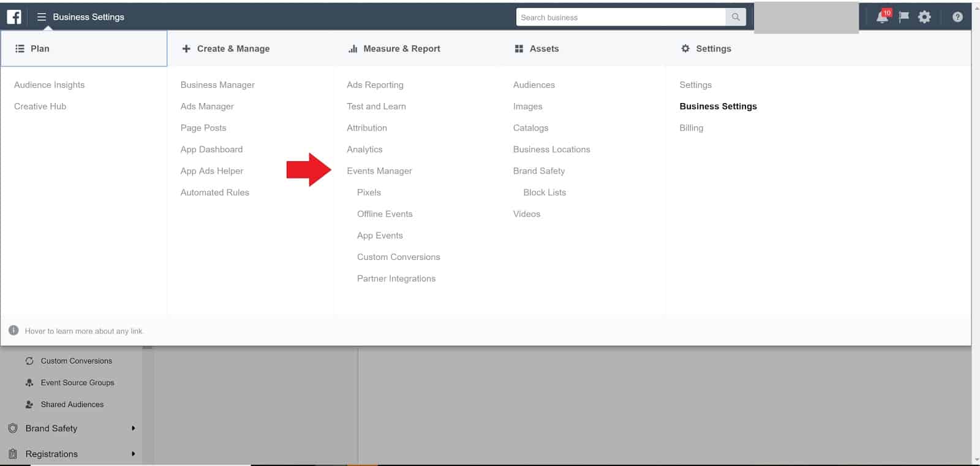Click the help question mark icon
The image size is (980, 466).
[x=957, y=17]
